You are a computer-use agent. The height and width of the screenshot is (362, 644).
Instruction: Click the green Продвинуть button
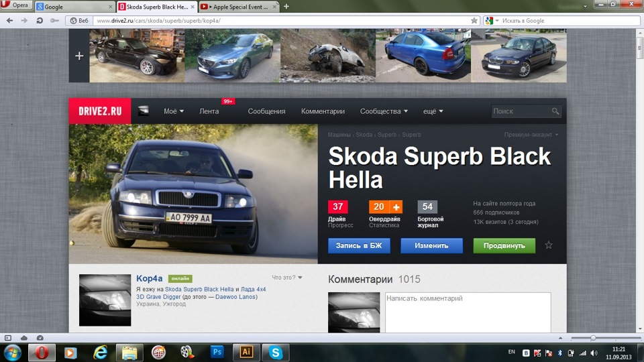[504, 245]
